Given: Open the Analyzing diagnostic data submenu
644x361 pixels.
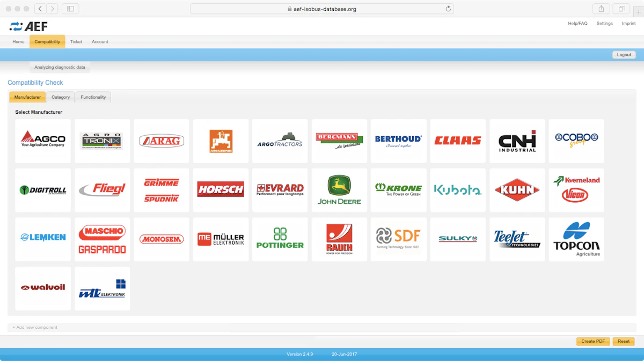Looking at the screenshot, I should (60, 68).
